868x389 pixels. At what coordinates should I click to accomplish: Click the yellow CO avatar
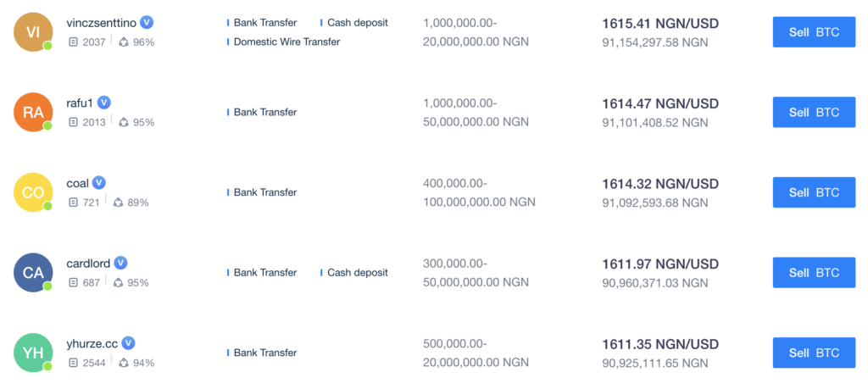(x=33, y=192)
